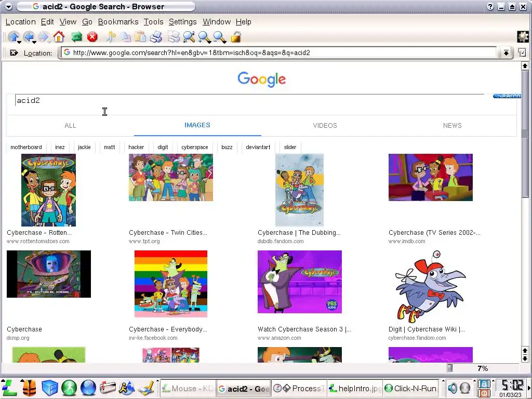The image size is (532, 399).
Task: Go to the Home page icon
Action: [x=59, y=36]
